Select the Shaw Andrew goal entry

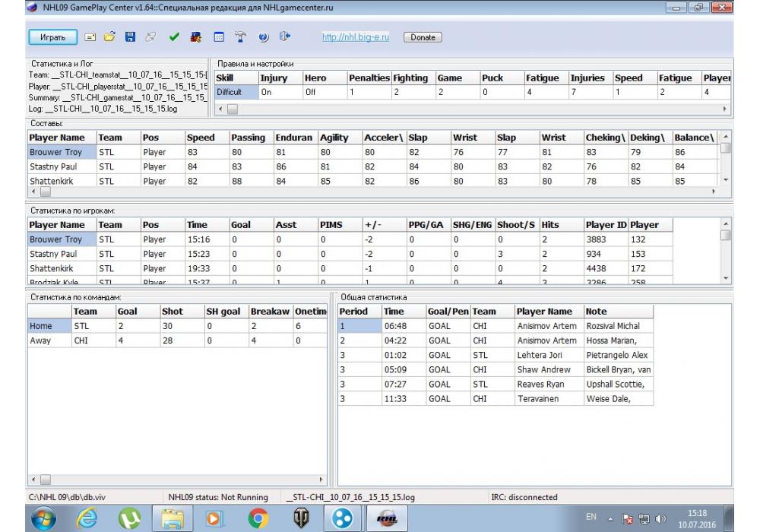[x=543, y=369]
